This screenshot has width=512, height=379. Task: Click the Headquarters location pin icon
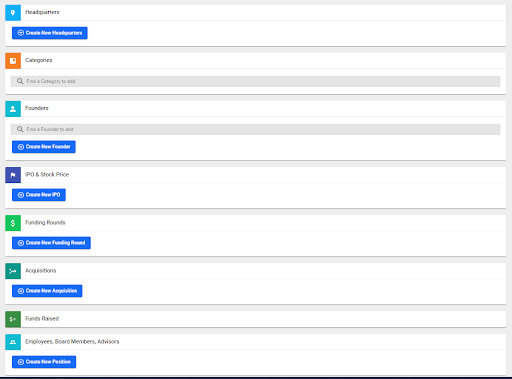tap(13, 13)
